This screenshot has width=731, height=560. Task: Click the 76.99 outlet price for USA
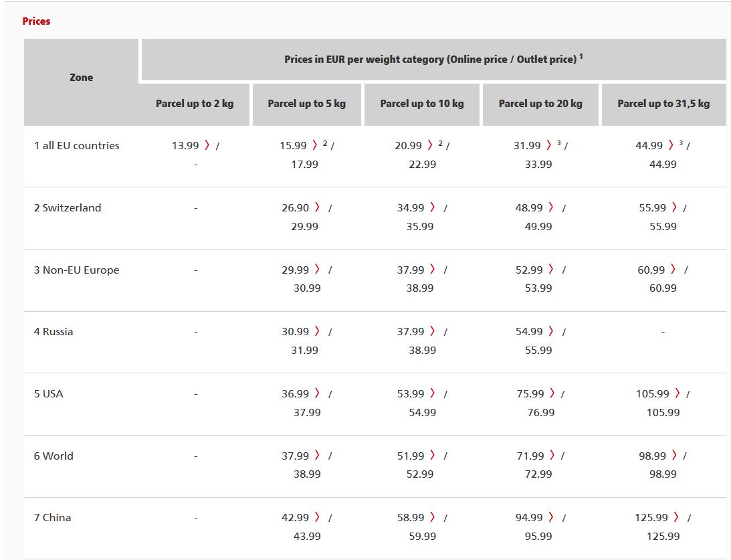pos(541,412)
